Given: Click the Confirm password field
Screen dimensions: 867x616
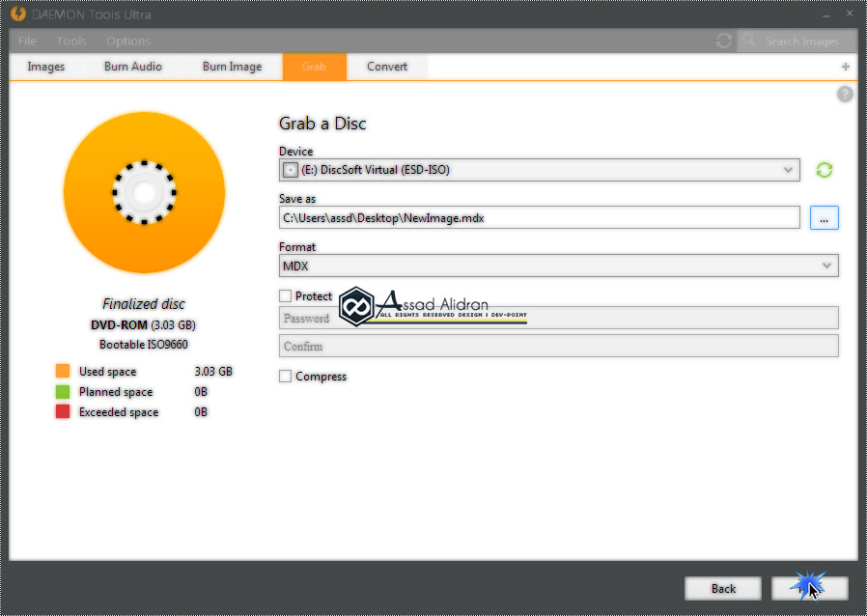Looking at the screenshot, I should (558, 347).
